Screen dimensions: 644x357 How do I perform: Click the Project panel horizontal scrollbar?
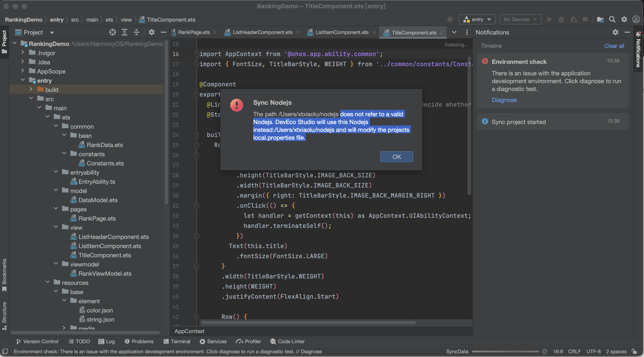[x=85, y=332]
